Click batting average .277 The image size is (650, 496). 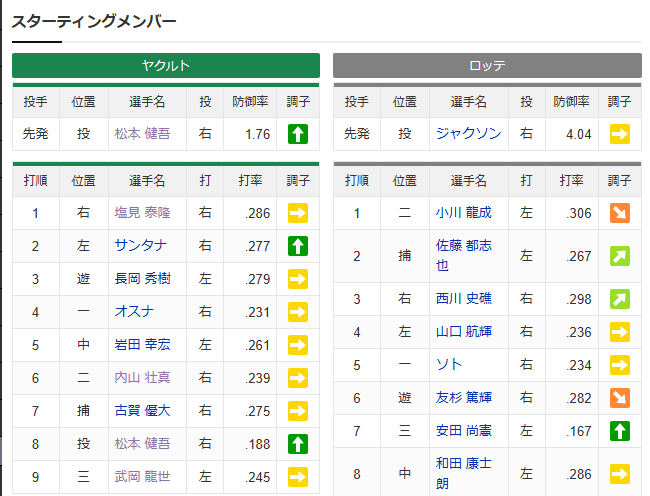[x=257, y=247]
